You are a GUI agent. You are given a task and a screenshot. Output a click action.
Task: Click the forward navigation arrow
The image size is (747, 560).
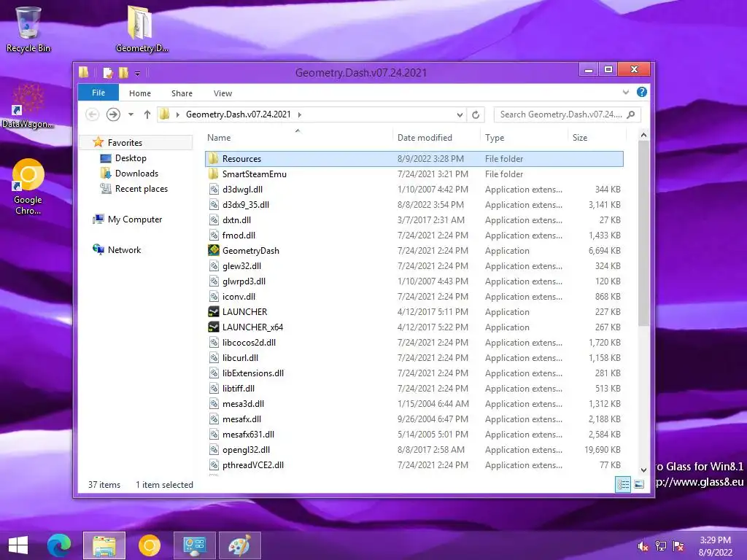[x=113, y=114]
